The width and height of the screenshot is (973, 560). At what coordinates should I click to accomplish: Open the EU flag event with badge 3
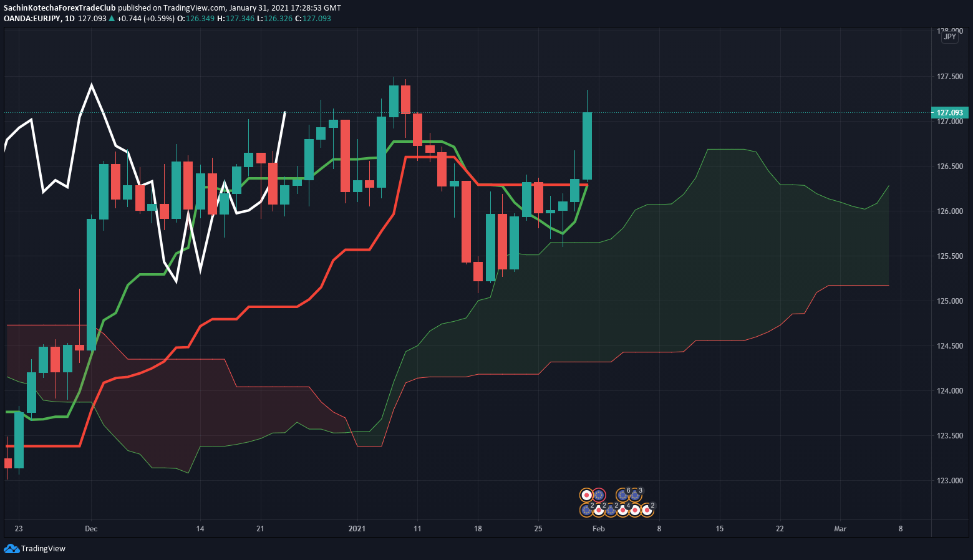point(635,495)
